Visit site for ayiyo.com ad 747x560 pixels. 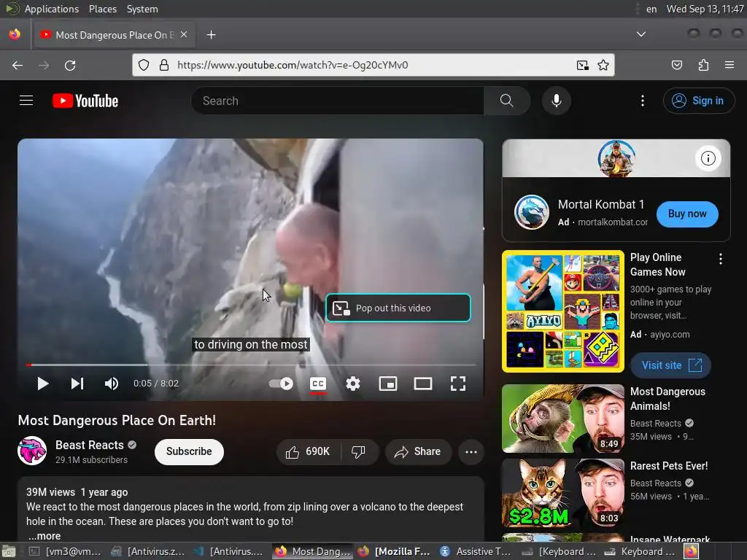671,365
